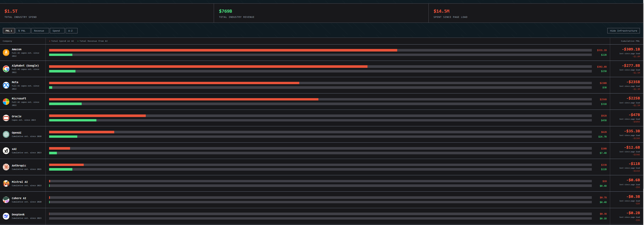Click the Cumulative PNL column header
The image size is (644, 225).
click(630, 41)
